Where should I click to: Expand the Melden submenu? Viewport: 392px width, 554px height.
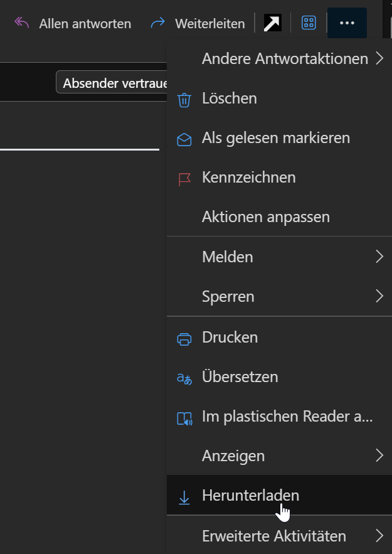click(x=379, y=257)
